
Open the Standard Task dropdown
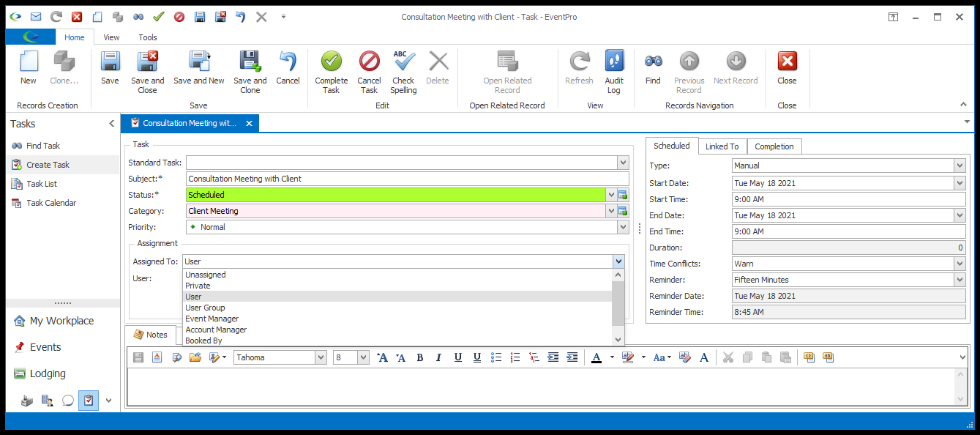(x=623, y=163)
